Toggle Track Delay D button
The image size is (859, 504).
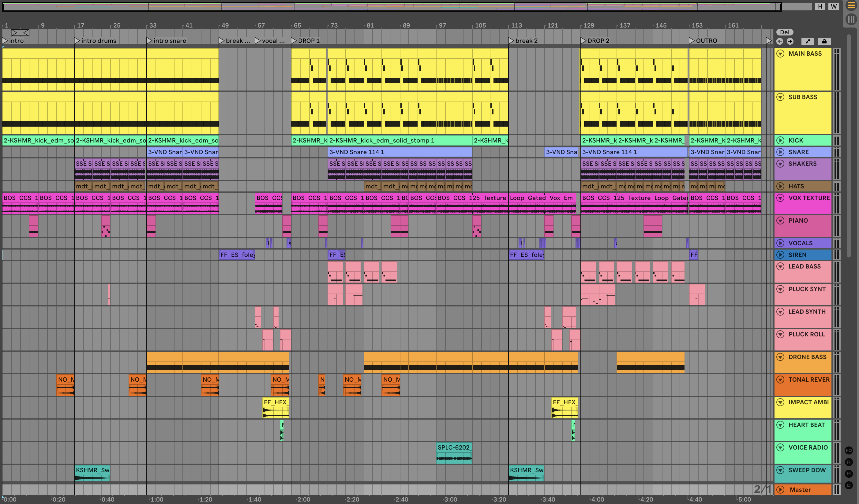pos(849,485)
